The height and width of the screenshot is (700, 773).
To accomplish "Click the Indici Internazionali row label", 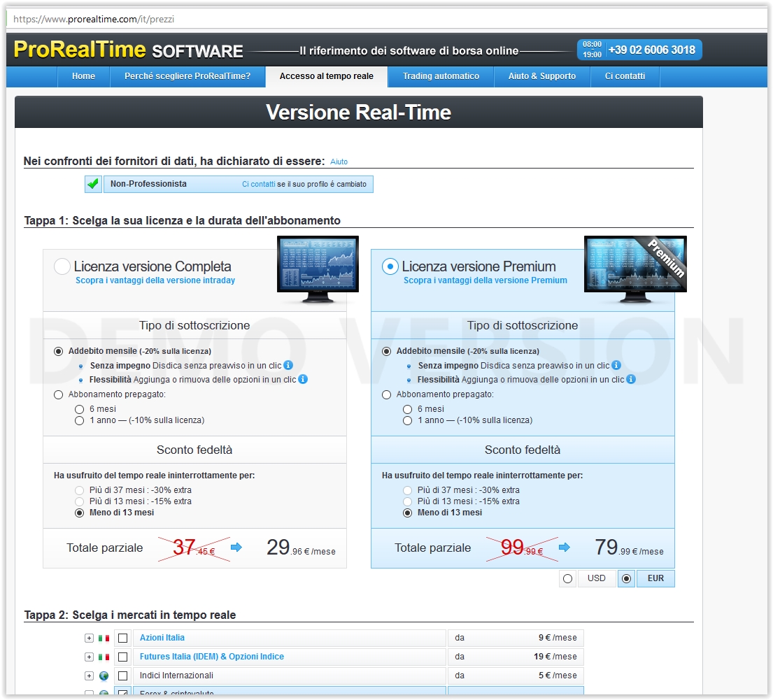I will pos(176,676).
